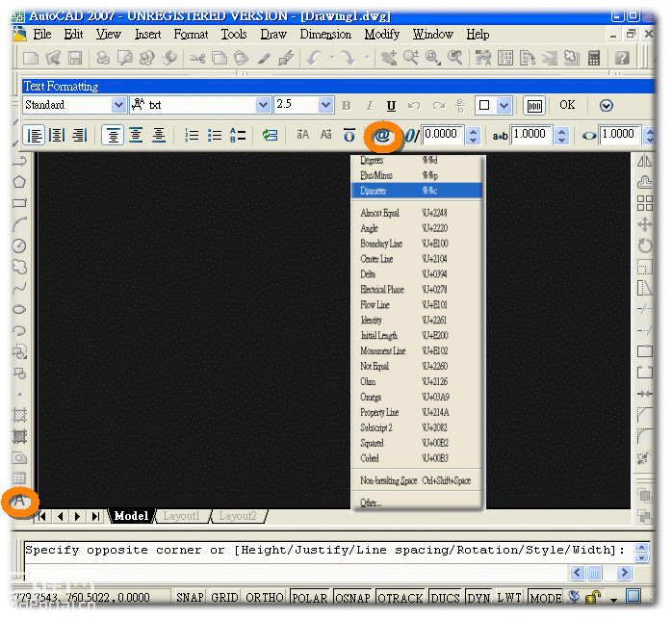672x620 pixels.
Task: Open the Format menu
Action: pos(191,35)
